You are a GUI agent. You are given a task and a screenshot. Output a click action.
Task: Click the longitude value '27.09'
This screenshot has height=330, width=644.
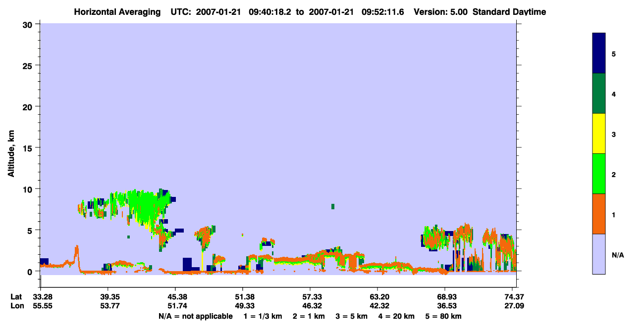[514, 306]
